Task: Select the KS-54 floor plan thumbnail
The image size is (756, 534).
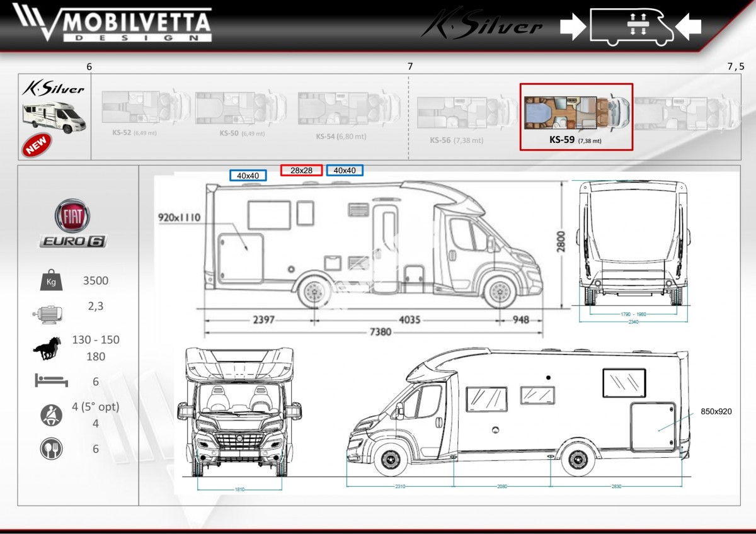Action: point(350,108)
